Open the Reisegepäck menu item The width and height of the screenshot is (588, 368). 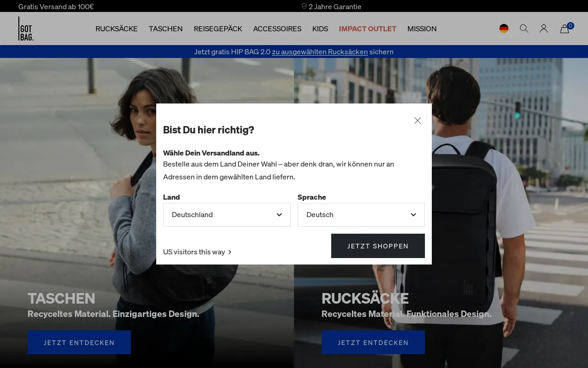(x=218, y=29)
